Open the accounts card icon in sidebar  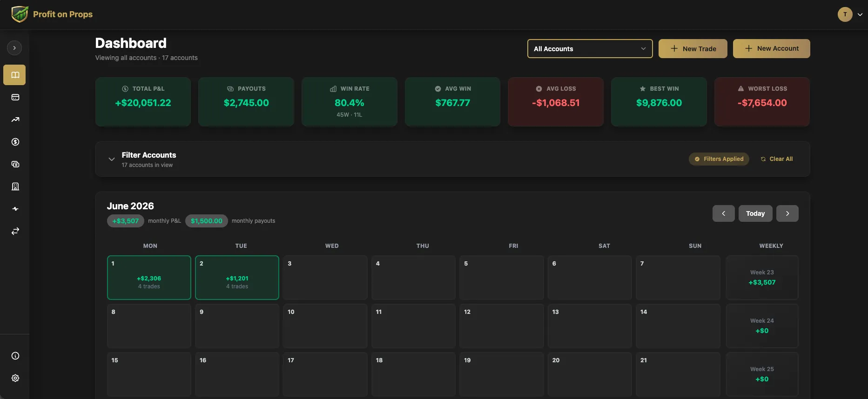(x=15, y=97)
